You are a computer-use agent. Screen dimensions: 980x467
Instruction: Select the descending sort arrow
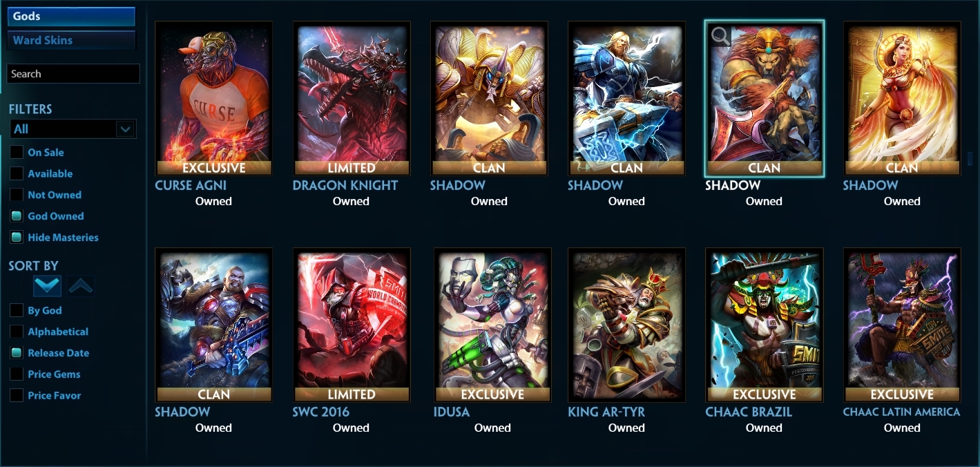(x=48, y=286)
